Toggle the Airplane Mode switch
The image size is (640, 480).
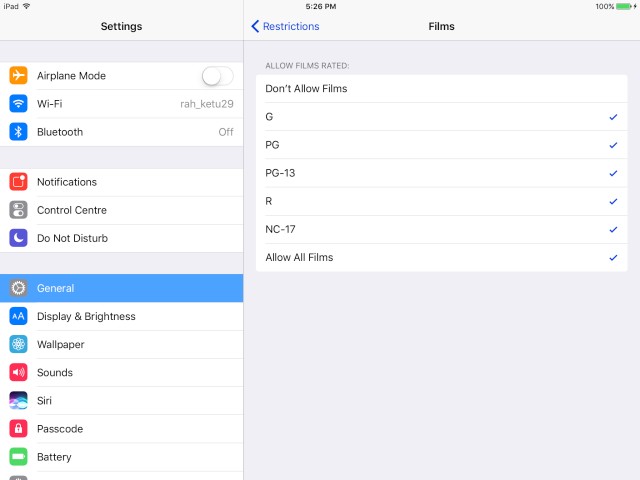tap(218, 76)
